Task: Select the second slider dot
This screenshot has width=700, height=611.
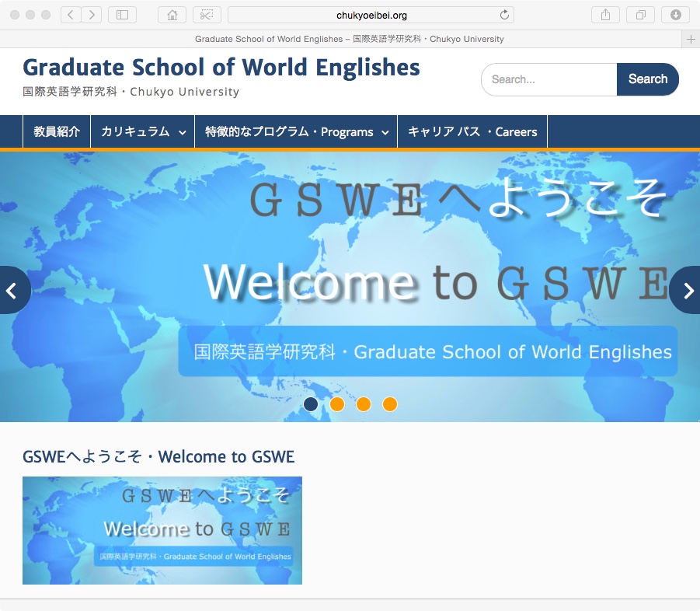Action: 337,404
